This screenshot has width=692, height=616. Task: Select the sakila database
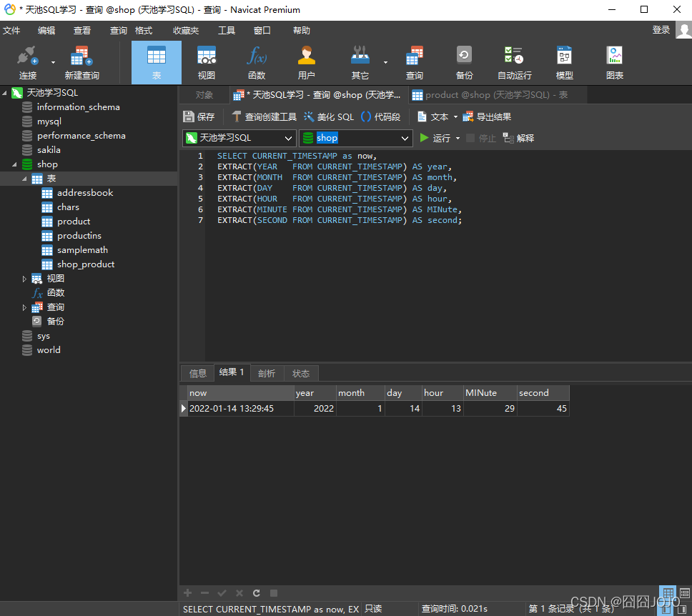coord(49,150)
